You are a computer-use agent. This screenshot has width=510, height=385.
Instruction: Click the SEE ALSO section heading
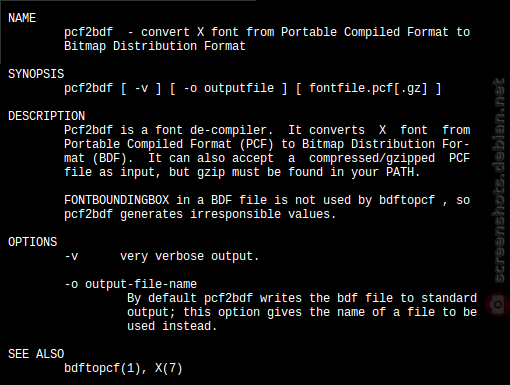tap(36, 354)
